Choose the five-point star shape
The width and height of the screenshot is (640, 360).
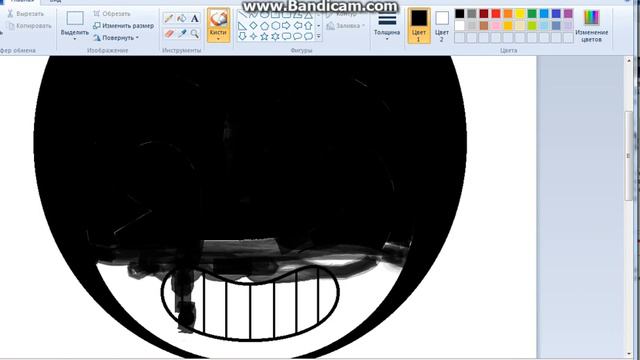[x=264, y=36]
